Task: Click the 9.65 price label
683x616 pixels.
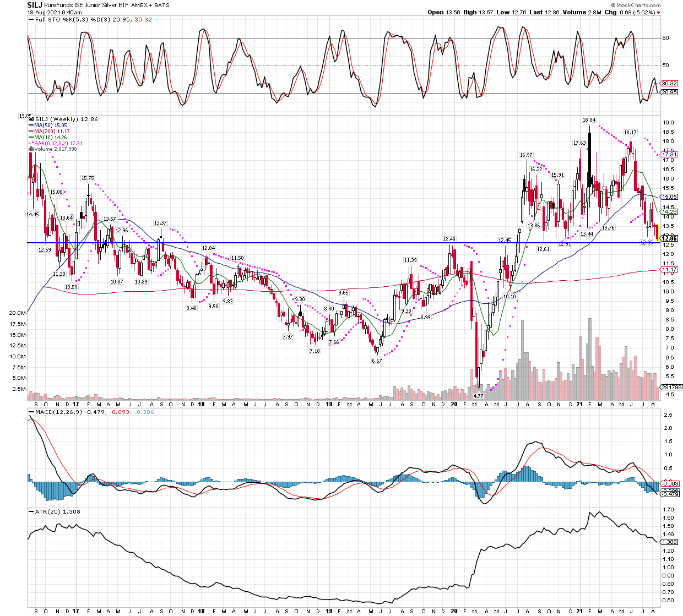Action: tap(343, 293)
